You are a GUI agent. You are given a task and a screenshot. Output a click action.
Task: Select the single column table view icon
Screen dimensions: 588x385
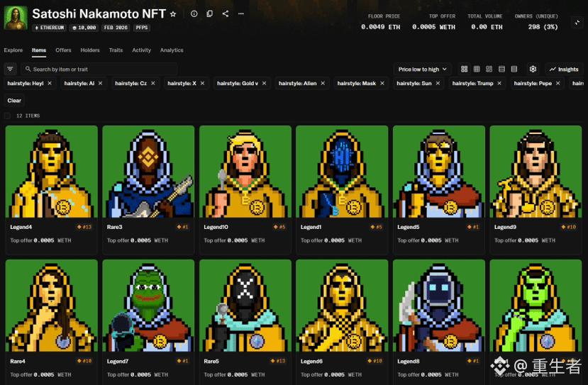(x=514, y=69)
